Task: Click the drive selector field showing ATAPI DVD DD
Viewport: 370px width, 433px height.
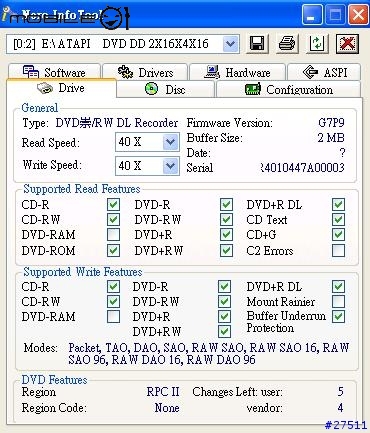Action: point(123,44)
